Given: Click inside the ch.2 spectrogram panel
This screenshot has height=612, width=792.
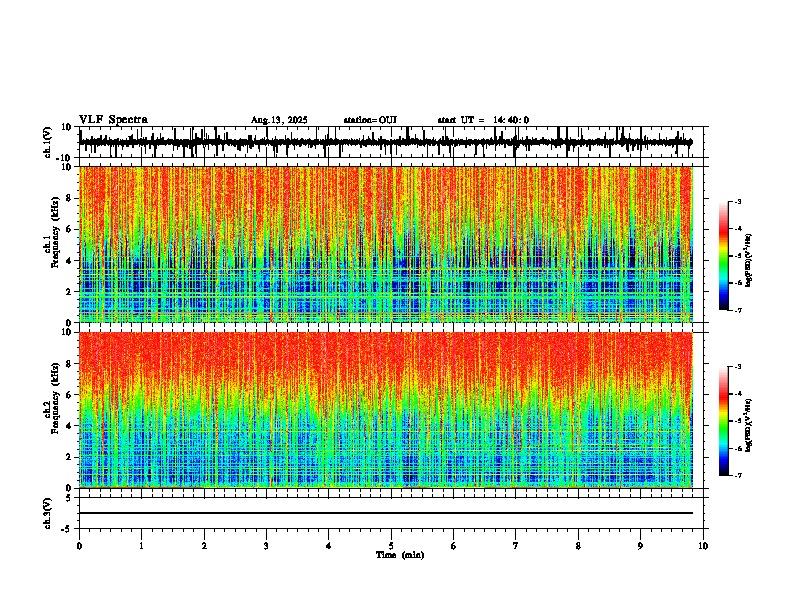Looking at the screenshot, I should pyautogui.click(x=385, y=410).
